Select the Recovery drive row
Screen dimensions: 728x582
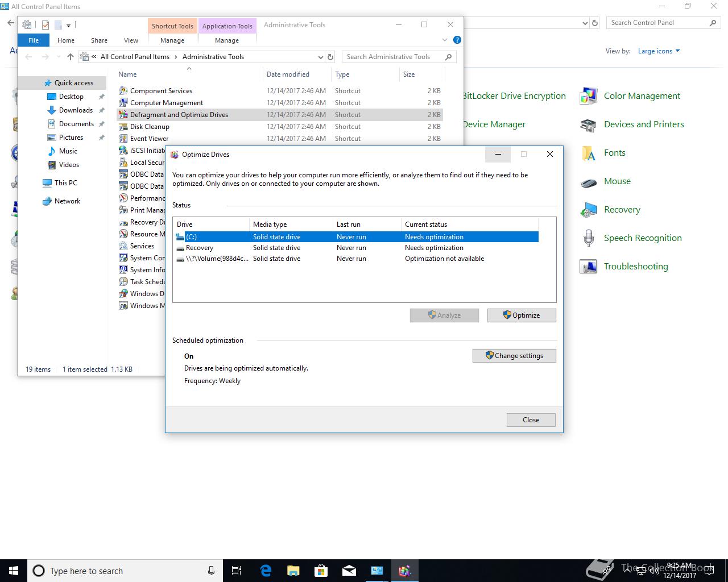(x=356, y=248)
